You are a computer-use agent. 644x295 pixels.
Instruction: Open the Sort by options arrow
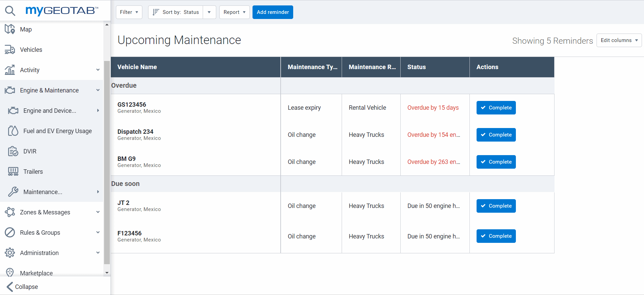pos(209,12)
